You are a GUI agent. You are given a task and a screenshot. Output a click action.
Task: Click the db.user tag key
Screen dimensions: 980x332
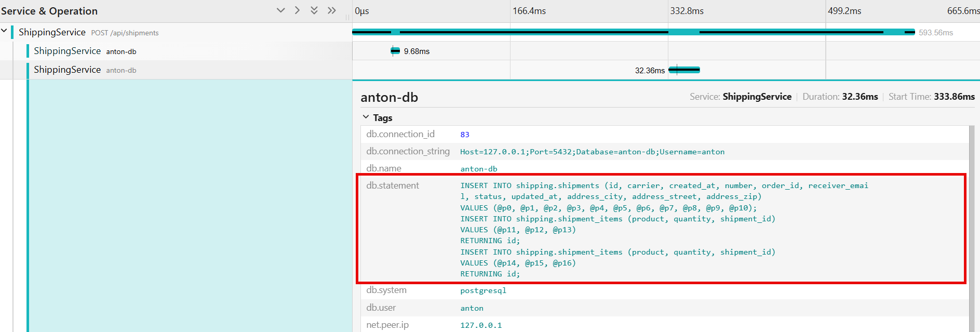pos(381,308)
